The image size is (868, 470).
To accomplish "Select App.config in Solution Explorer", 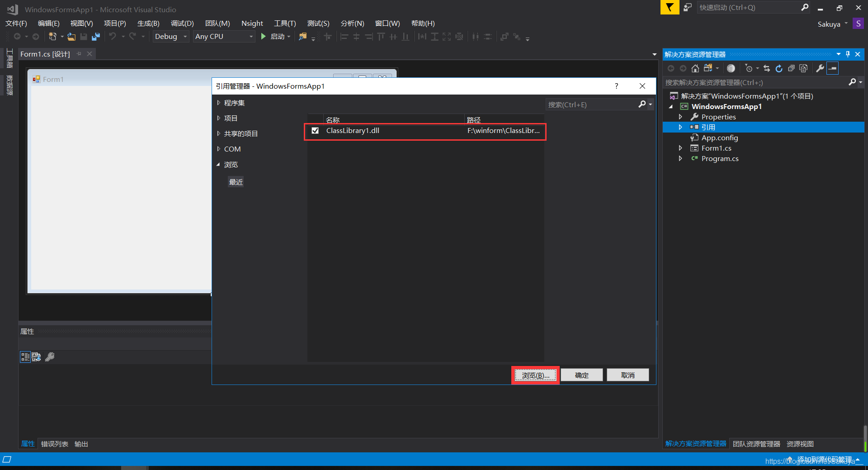I will (x=720, y=138).
